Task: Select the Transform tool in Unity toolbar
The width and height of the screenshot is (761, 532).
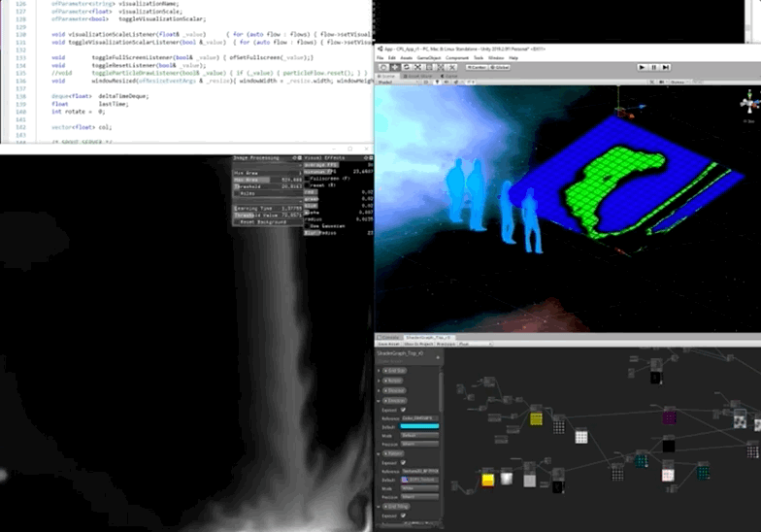Action: (x=441, y=68)
